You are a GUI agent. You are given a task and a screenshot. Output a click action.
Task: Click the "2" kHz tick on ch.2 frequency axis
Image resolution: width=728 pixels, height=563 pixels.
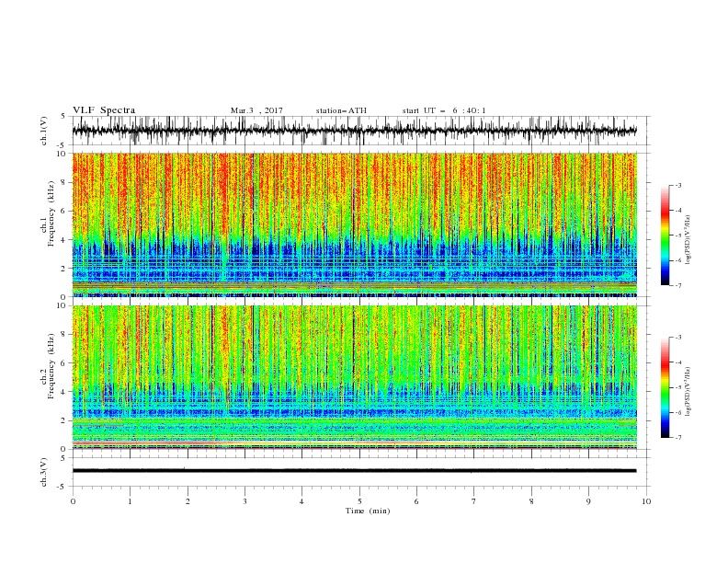point(64,420)
